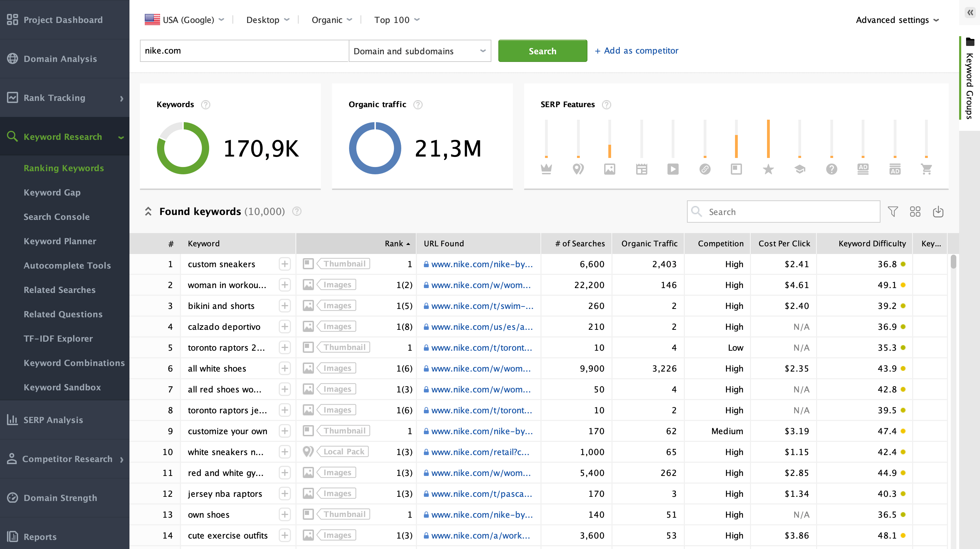Click the top ads SERP feature icon

coord(863,169)
